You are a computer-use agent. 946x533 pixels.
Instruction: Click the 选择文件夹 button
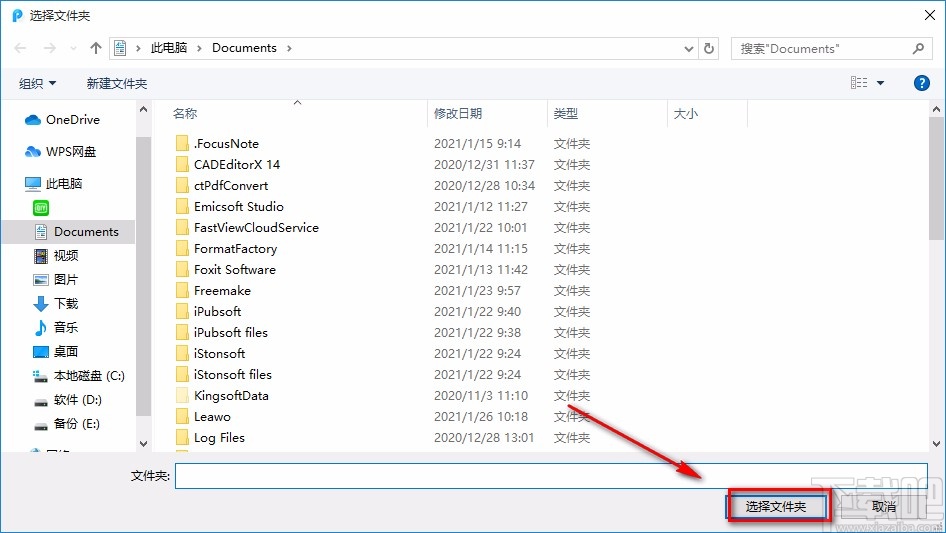coord(776,506)
